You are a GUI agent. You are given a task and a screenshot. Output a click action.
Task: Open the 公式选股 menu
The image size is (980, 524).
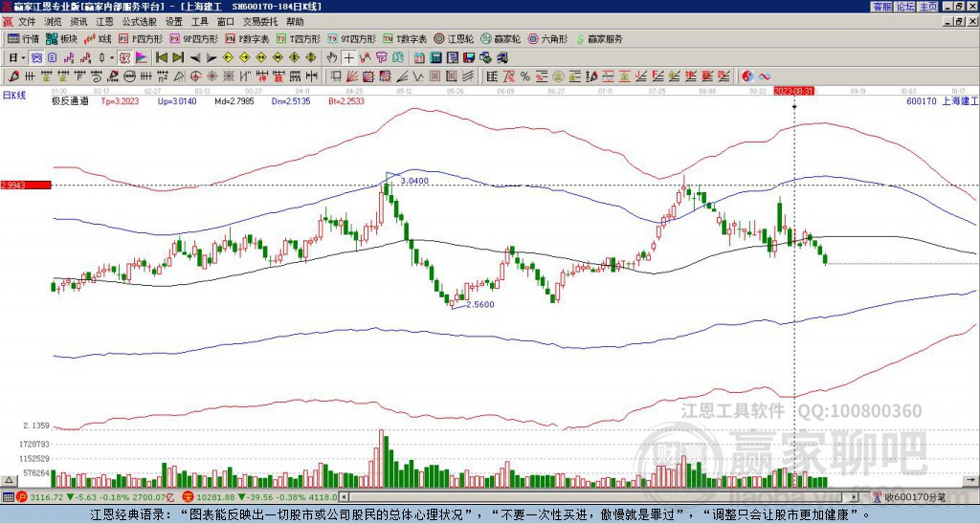click(138, 21)
